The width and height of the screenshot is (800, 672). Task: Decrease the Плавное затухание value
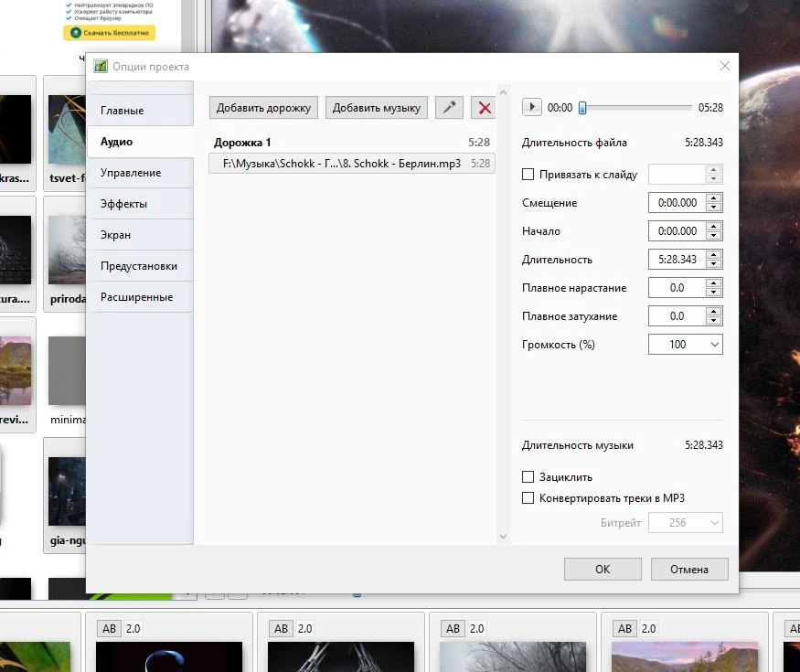coord(714,320)
